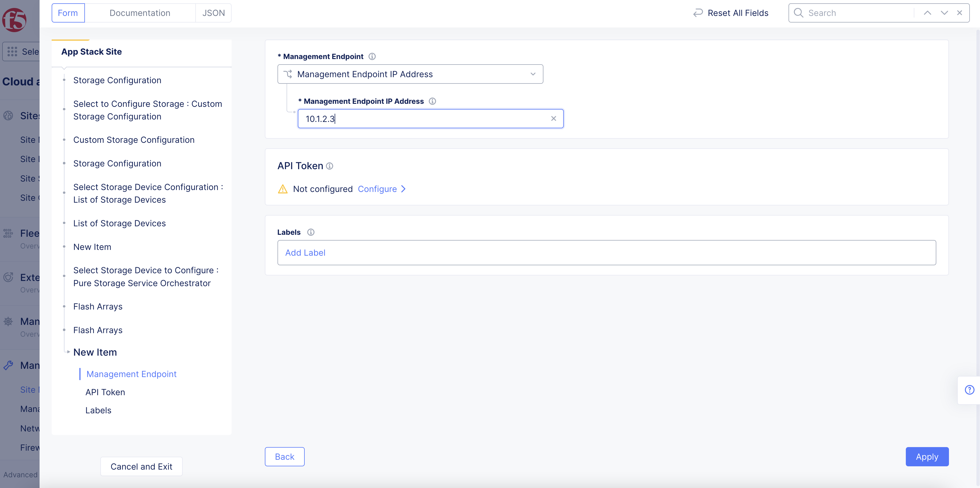Click the help question mark icon

pos(969,390)
